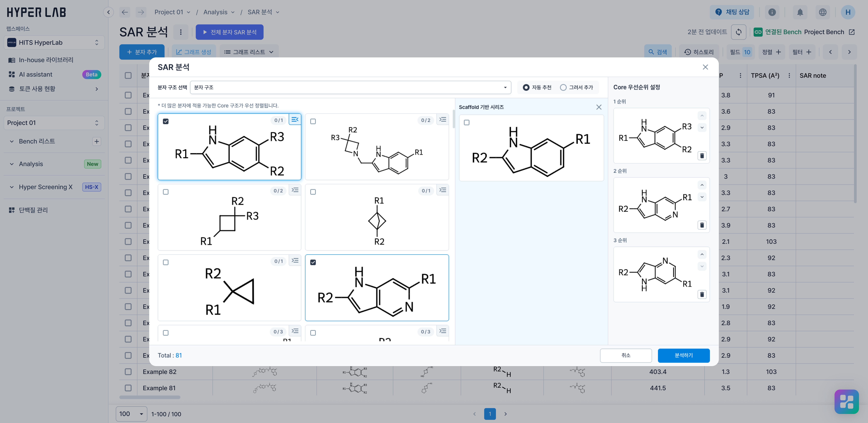Screen dimensions: 868x423
Task: Click the horizontal table scrollbar
Action: tap(150, 397)
